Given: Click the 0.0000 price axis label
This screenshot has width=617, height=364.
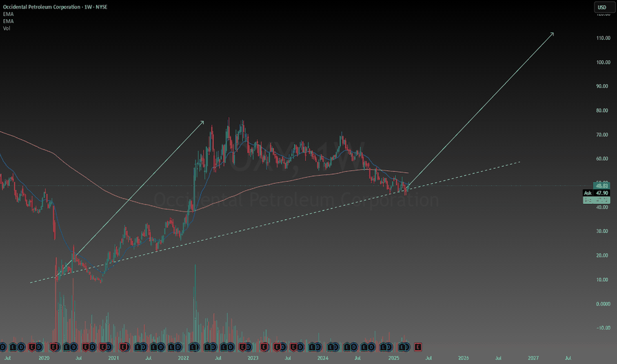Looking at the screenshot, I should point(603,304).
